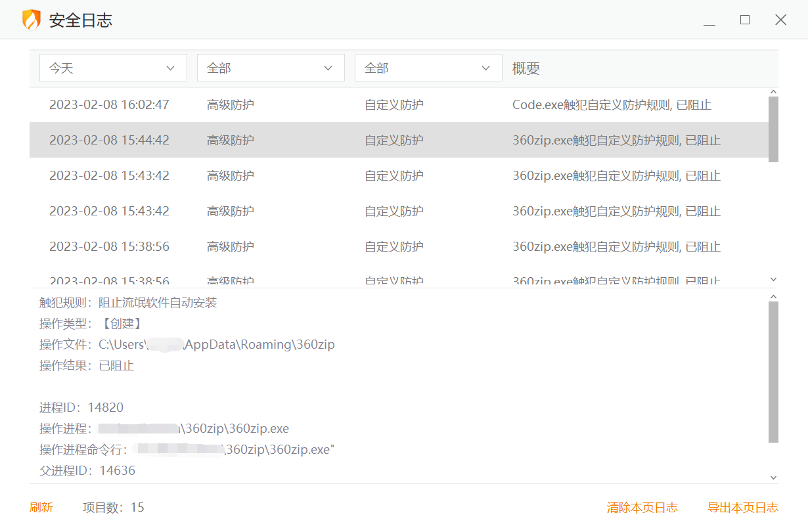This screenshot has width=808, height=532.
Task: Select the 16:02:47 Code.exe log entry
Action: pos(399,104)
